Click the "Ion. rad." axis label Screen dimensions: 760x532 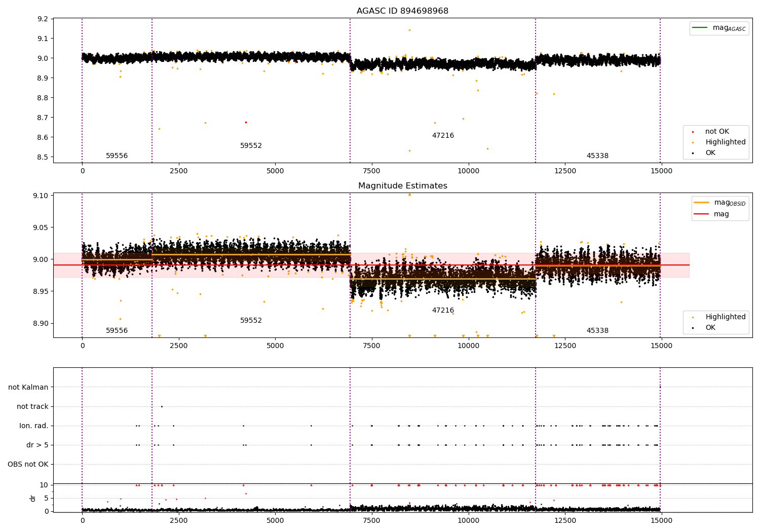(x=34, y=426)
